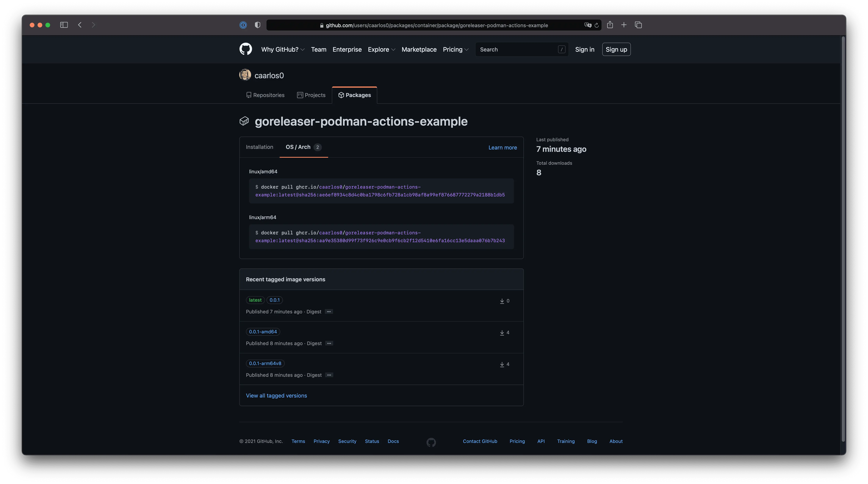Open the footer About link
Screen dimensions: 868x484
[616, 441]
